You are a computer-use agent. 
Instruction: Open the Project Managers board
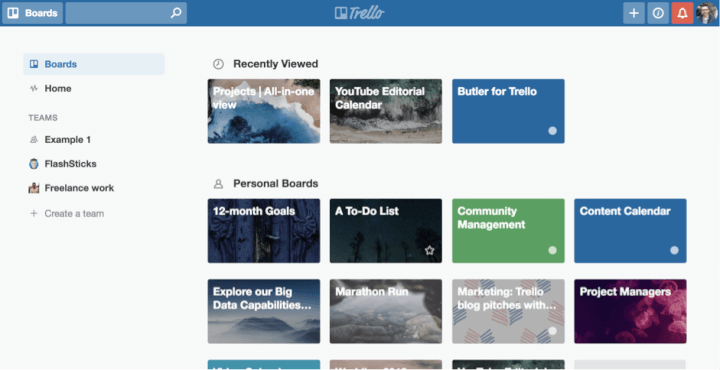(630, 311)
